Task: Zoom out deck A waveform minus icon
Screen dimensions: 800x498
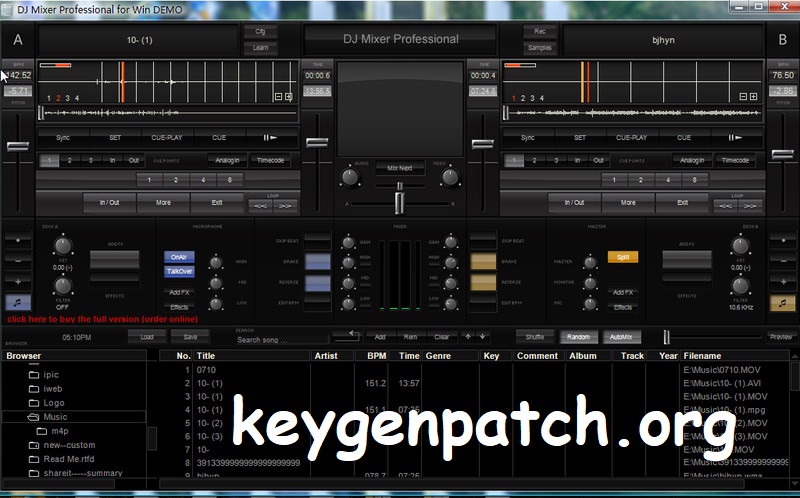Action: (x=279, y=96)
